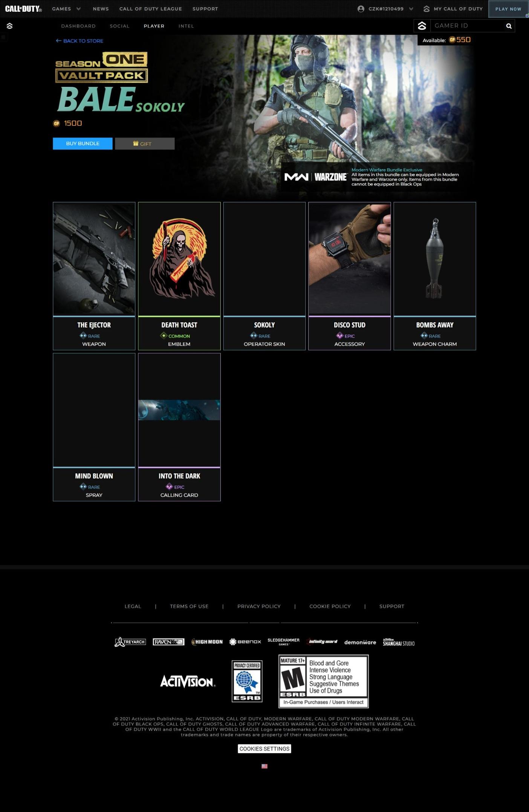This screenshot has height=812, width=529.
Task: Click the Treyarch studio logo
Action: [x=130, y=642]
